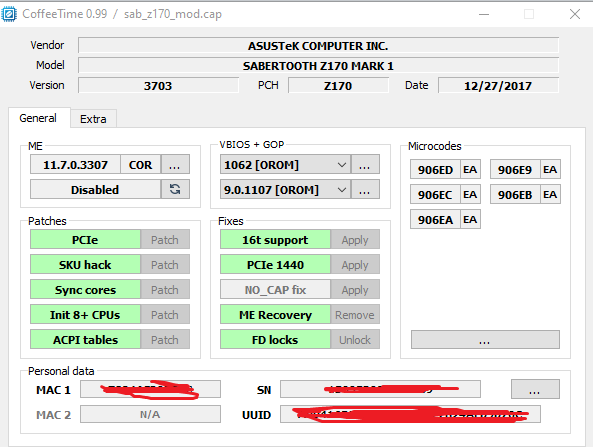Viewport: 593px width, 447px height.
Task: Click the SN serial number field
Action: 380,389
